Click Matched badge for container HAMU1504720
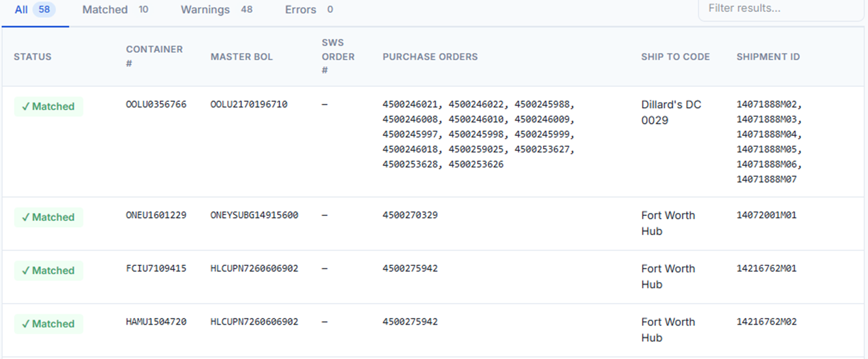The width and height of the screenshot is (868, 359). [x=49, y=324]
